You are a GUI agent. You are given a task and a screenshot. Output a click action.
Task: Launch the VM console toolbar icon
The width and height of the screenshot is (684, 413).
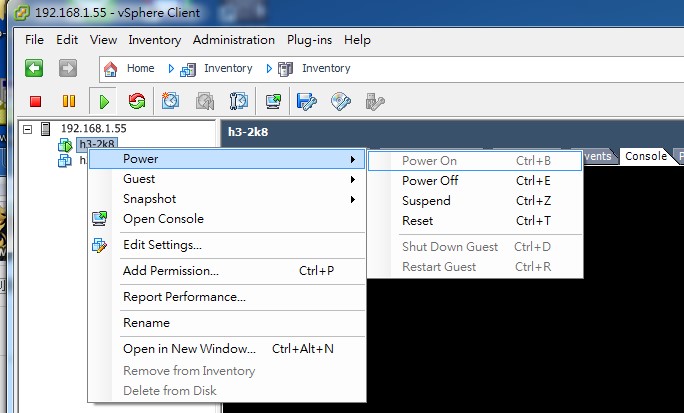274,102
